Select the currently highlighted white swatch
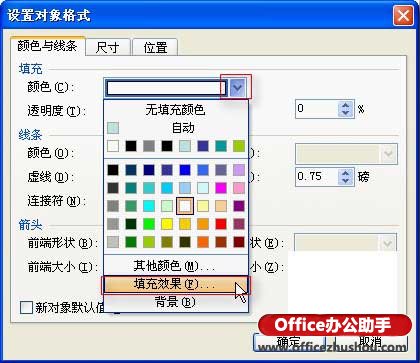Image resolution: width=420 pixels, height=363 pixels. tap(185, 206)
